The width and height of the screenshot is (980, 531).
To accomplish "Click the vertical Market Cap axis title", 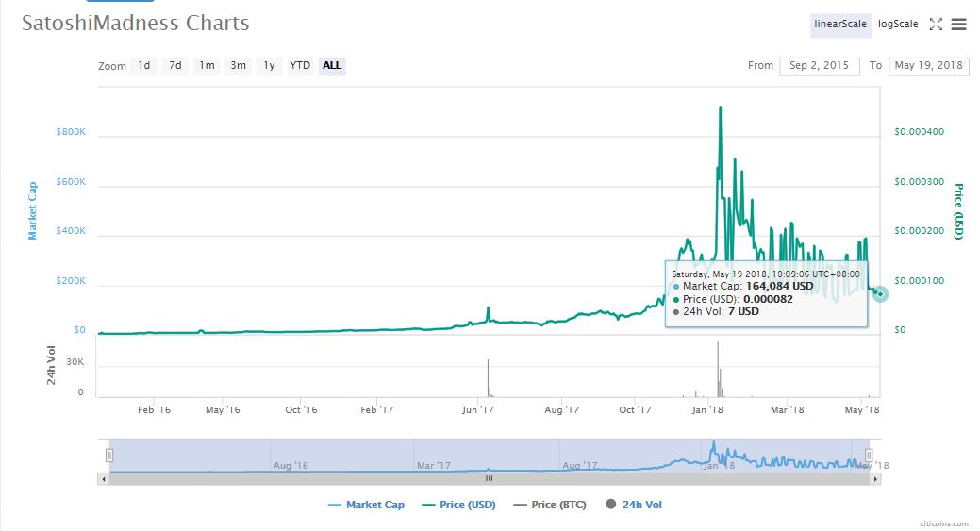I will click(32, 211).
